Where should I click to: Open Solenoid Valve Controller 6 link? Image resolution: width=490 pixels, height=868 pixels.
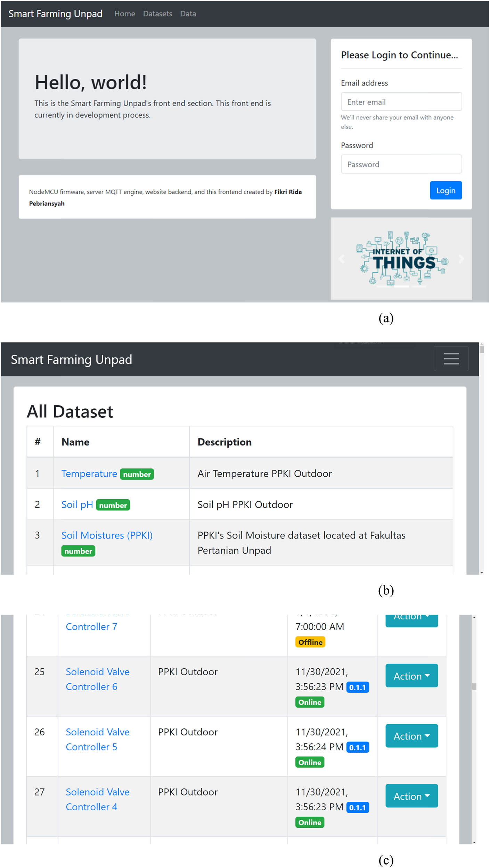click(97, 679)
